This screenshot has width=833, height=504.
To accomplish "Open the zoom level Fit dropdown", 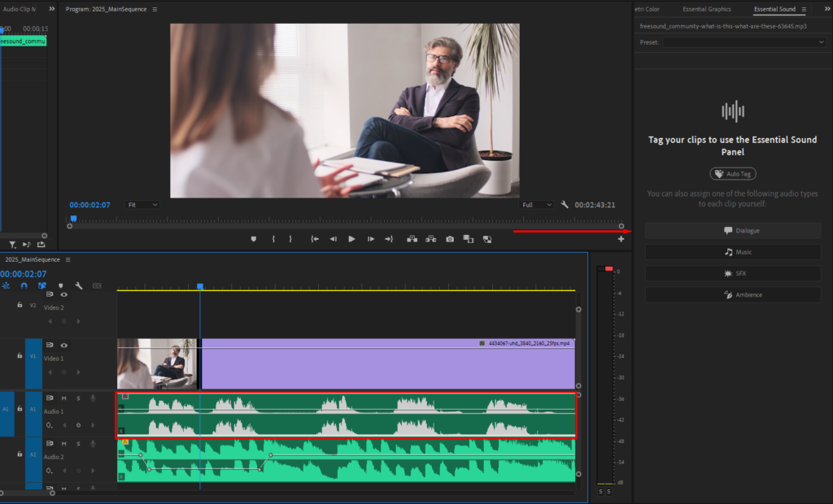I will tap(142, 205).
